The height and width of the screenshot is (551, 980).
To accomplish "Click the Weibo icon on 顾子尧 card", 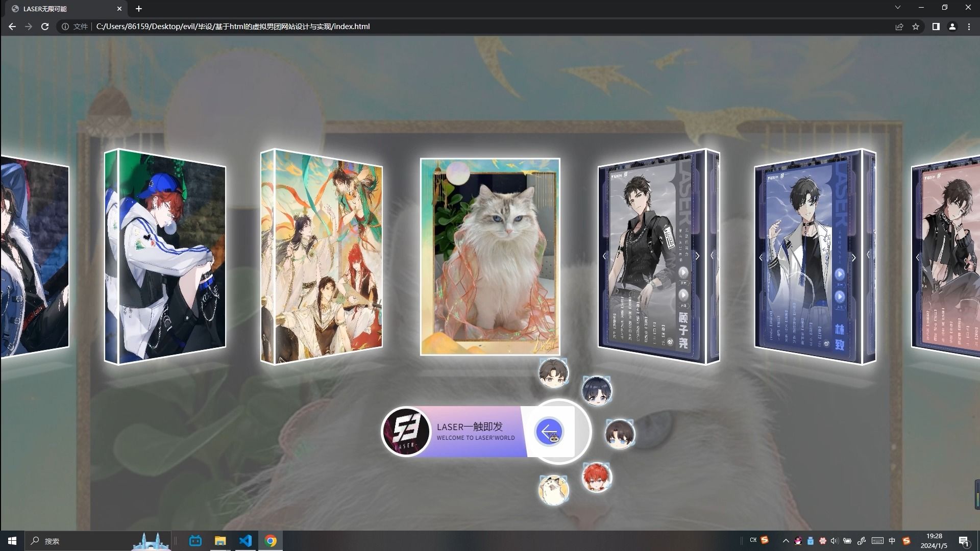I will [670, 342].
